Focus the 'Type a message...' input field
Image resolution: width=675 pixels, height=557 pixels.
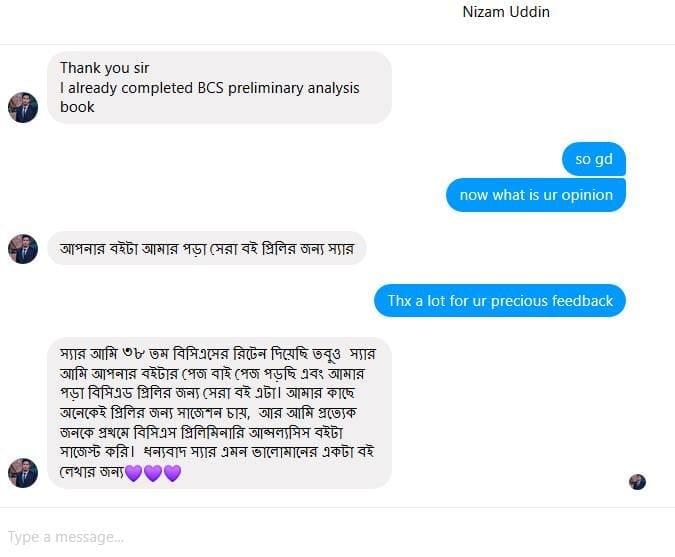[338, 537]
